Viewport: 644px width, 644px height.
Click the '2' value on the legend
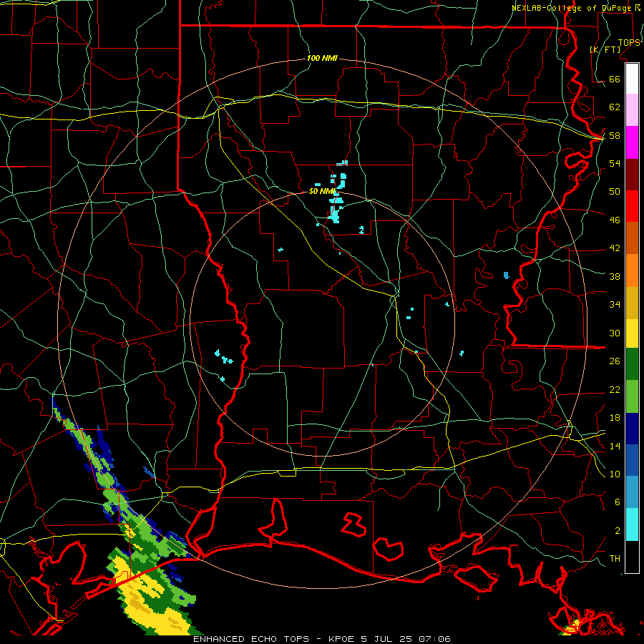(618, 531)
